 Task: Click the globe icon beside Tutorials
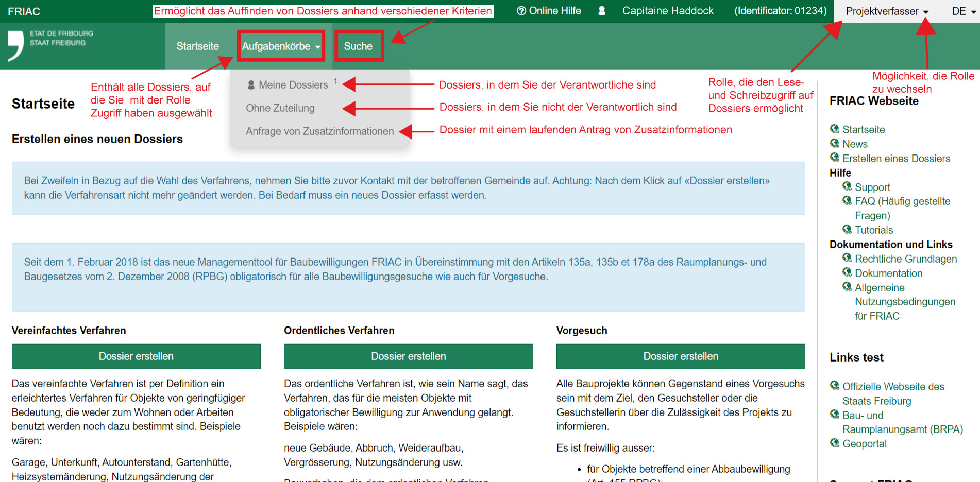(847, 229)
